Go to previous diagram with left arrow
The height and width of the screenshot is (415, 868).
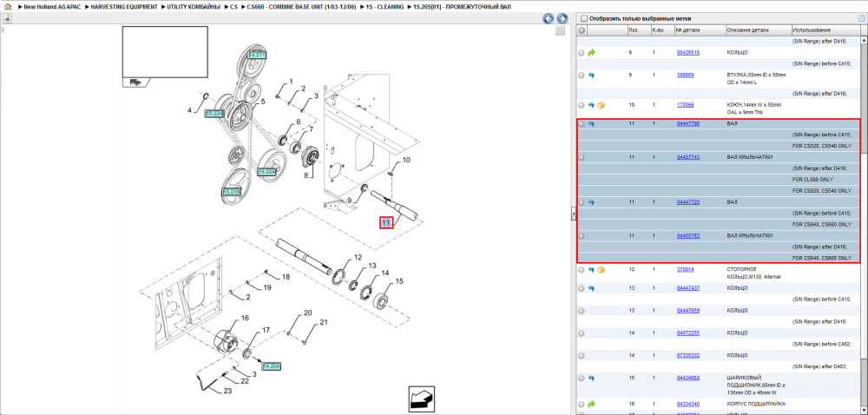coord(549,19)
